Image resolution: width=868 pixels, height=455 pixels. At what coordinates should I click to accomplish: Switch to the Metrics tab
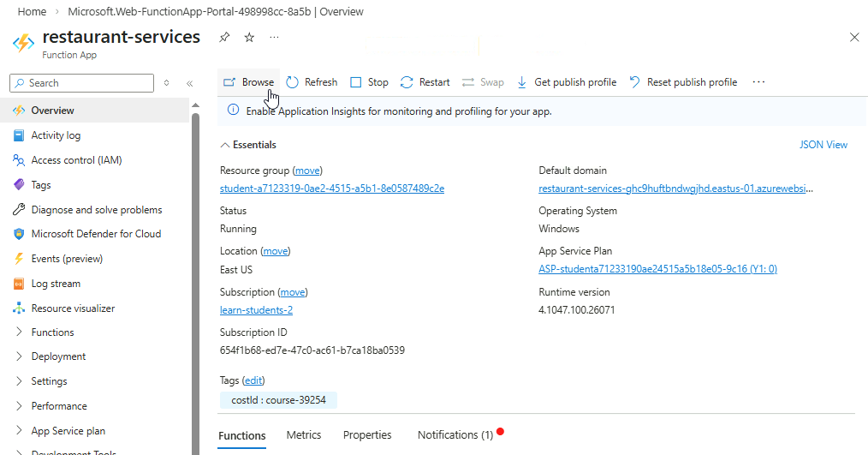(304, 435)
